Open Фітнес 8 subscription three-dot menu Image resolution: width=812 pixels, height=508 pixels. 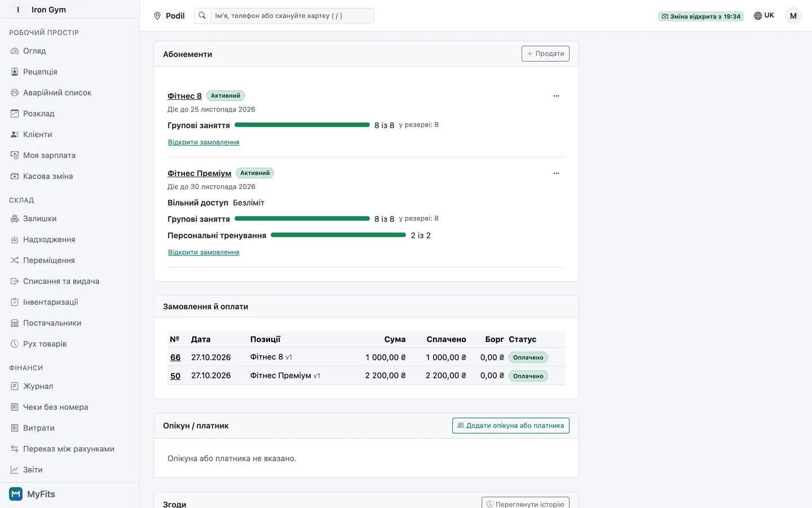[556, 96]
